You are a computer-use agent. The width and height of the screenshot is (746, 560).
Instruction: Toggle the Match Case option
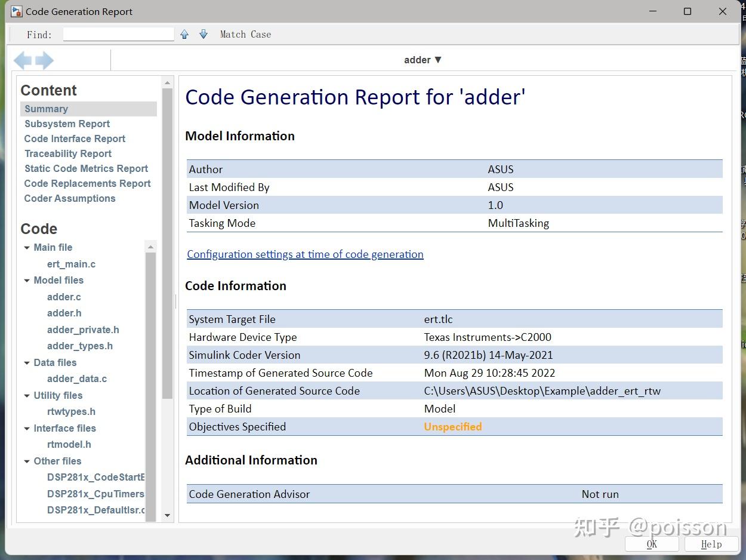pyautogui.click(x=245, y=35)
